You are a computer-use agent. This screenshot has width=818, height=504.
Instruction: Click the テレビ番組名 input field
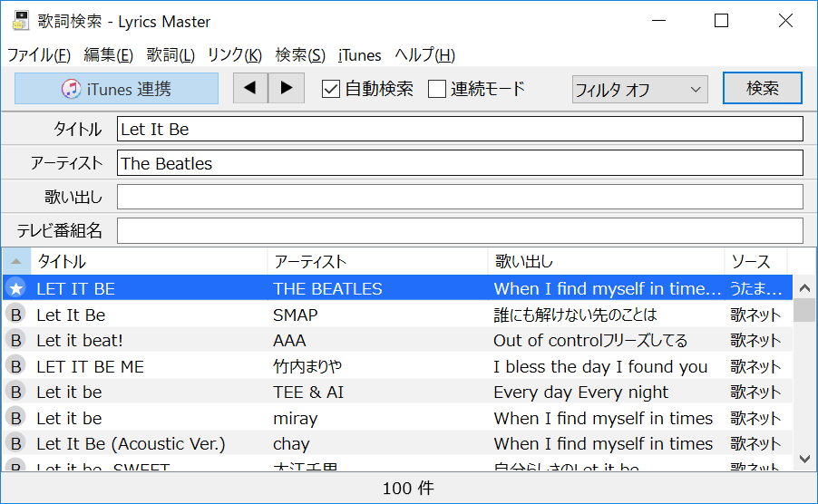460,230
